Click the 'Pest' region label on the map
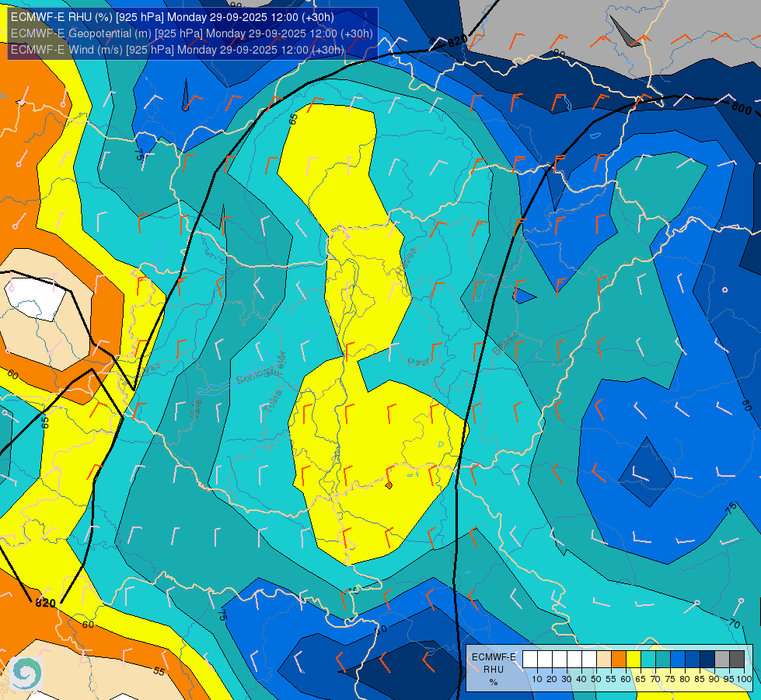 coord(418,362)
